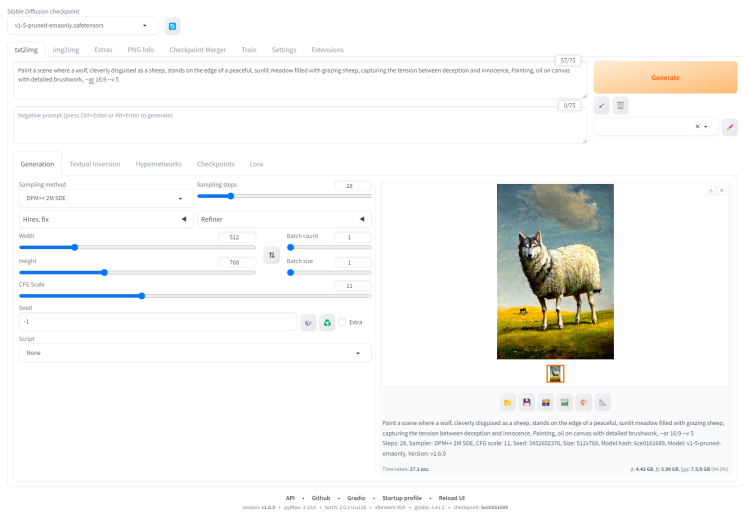Open the Settings tab

point(284,50)
